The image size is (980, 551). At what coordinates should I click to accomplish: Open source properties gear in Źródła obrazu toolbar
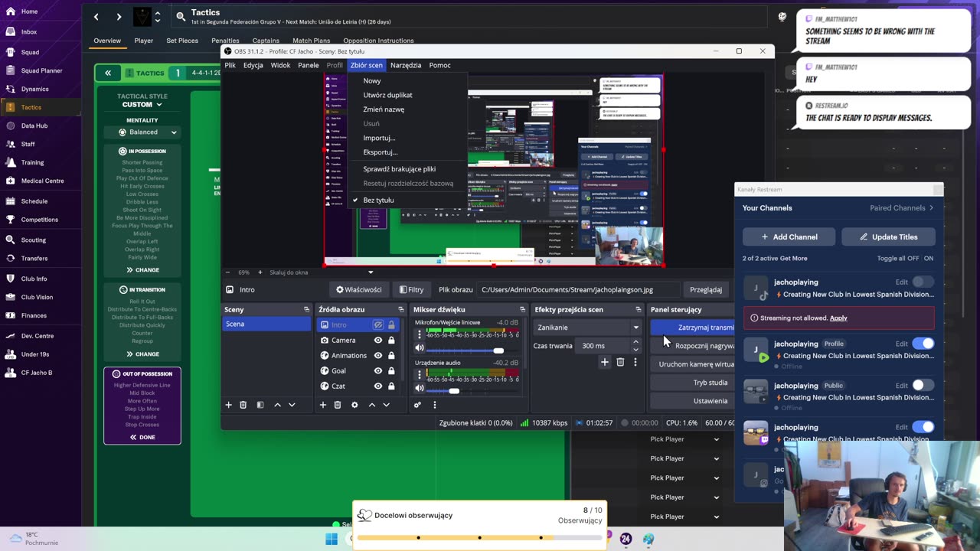pyautogui.click(x=354, y=405)
